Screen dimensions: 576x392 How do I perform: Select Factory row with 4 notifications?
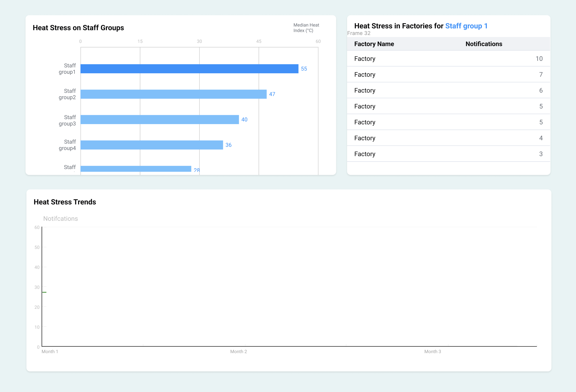tap(448, 138)
